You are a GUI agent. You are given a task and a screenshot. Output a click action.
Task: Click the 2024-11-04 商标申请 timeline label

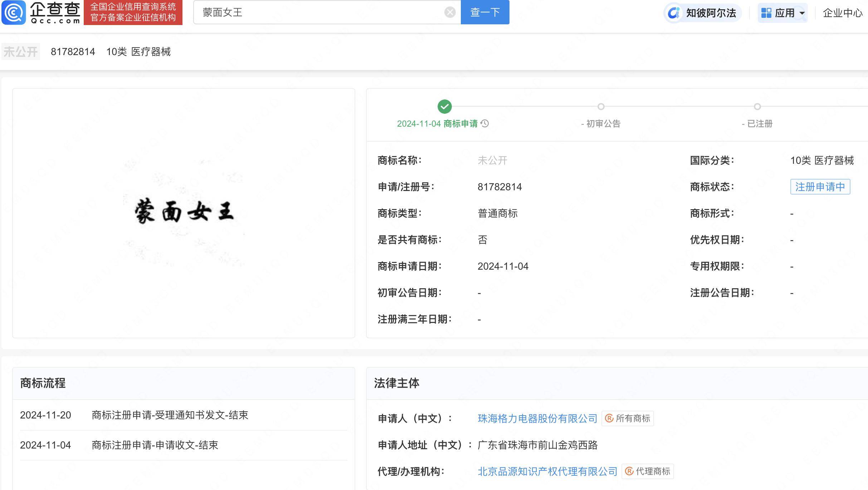click(437, 124)
